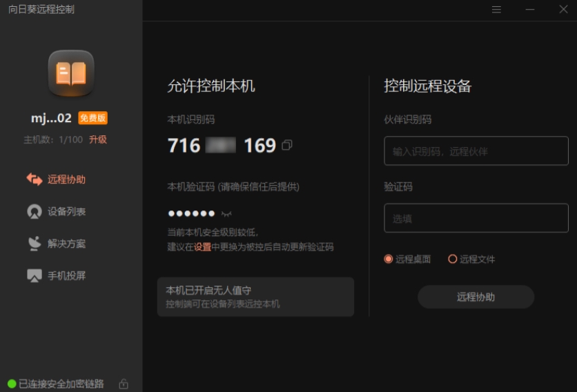Click the 手机投屏 sidebar icon

point(35,275)
